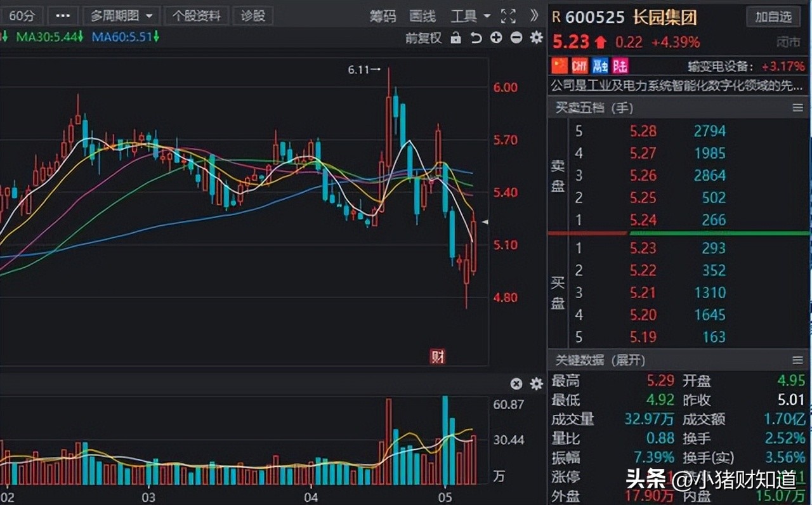This screenshot has width=812, height=505.
Task: Click the 融 margin trading icon
Action: coord(599,65)
